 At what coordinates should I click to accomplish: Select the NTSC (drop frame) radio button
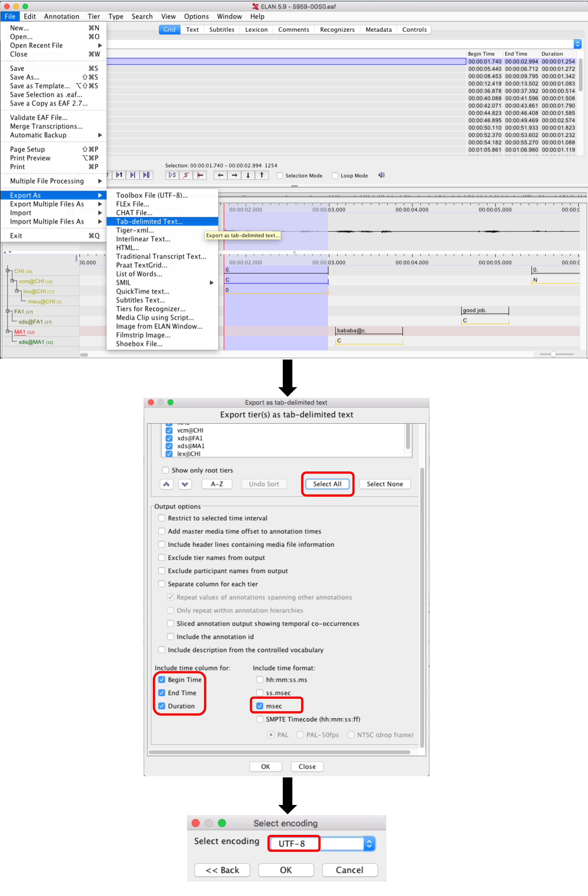pos(350,735)
